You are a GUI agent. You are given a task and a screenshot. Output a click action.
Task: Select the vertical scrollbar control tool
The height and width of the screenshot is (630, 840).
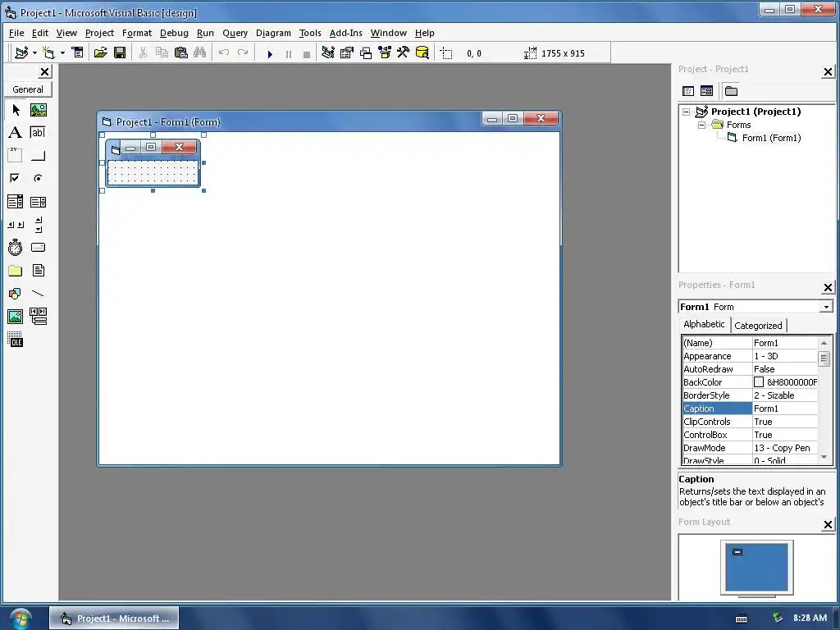[x=38, y=225]
